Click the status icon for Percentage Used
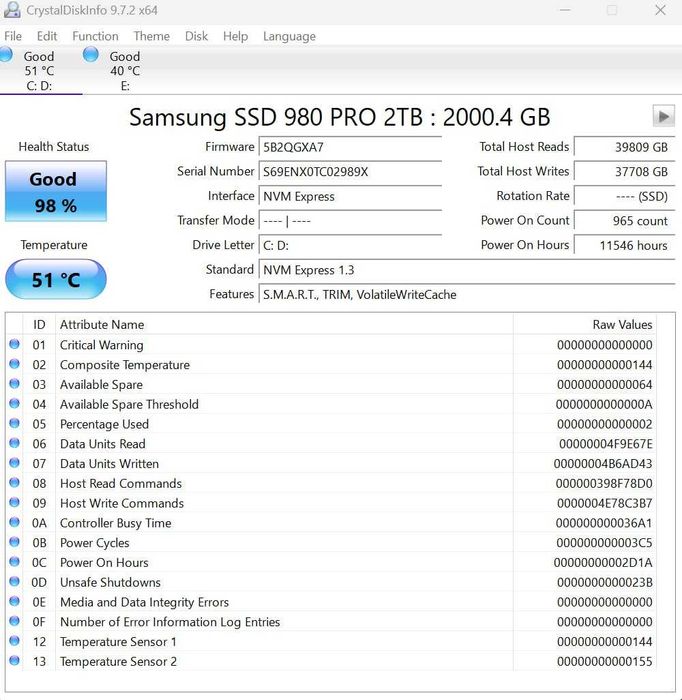The height and width of the screenshot is (700, 682). pyautogui.click(x=14, y=423)
